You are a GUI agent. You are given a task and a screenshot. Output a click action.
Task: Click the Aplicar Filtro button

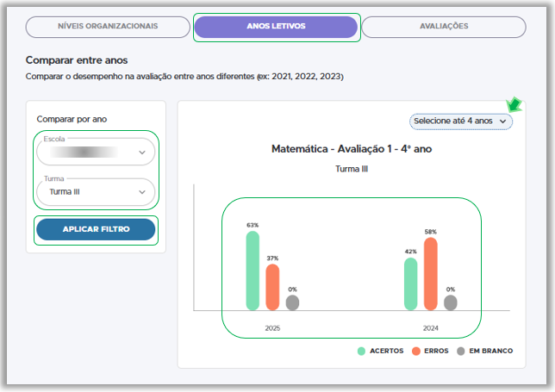coord(96,229)
